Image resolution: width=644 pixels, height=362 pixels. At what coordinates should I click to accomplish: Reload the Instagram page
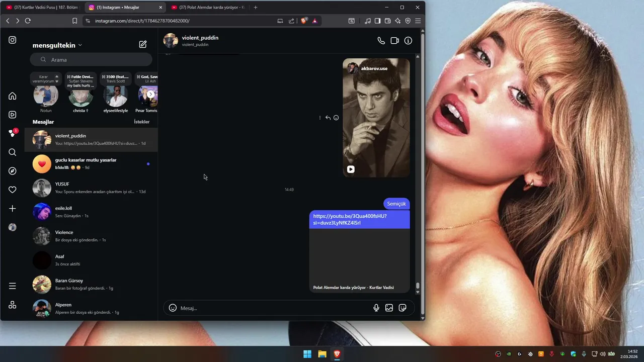(28, 21)
